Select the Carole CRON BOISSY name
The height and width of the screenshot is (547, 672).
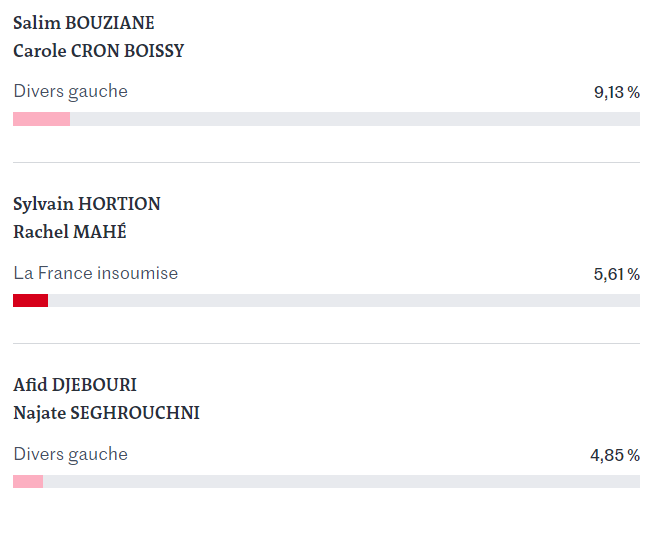pos(99,51)
